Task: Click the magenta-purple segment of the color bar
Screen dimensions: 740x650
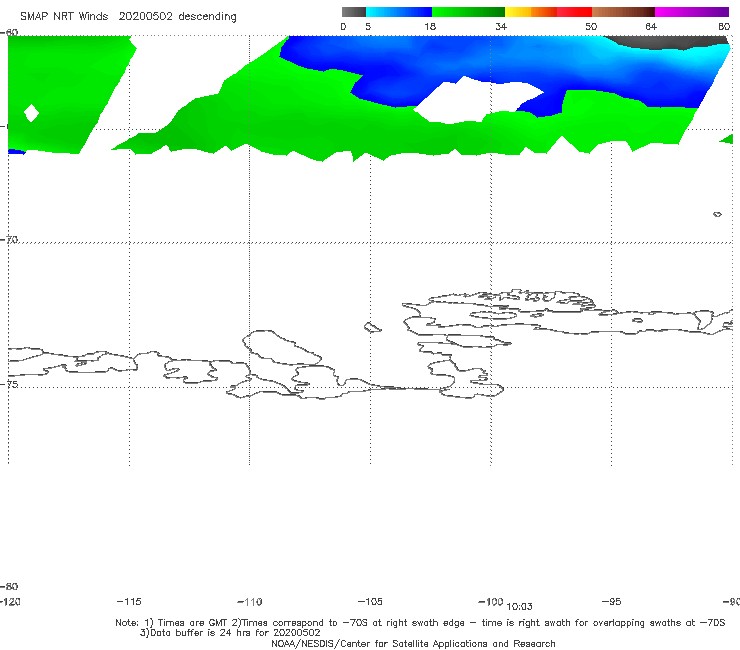Action: point(692,12)
